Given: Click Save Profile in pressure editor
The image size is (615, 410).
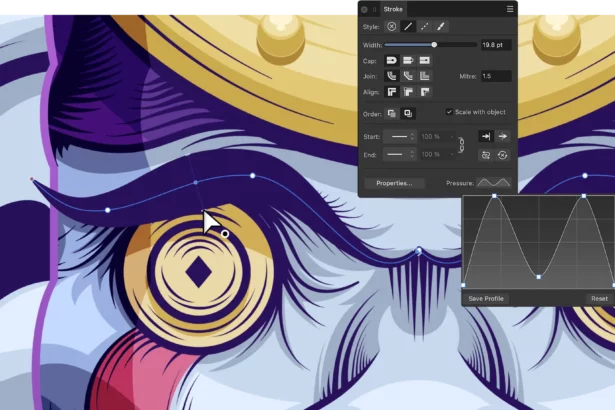Looking at the screenshot, I should click(486, 299).
